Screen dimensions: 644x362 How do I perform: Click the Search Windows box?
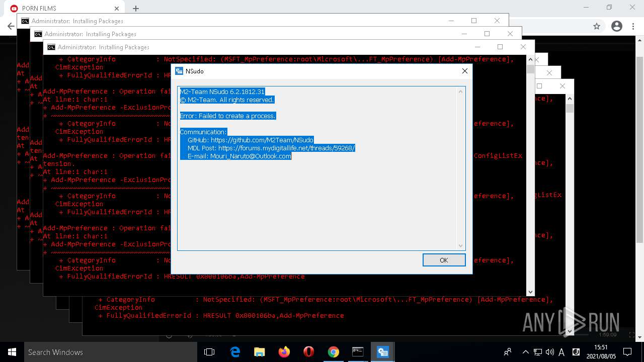click(x=111, y=352)
